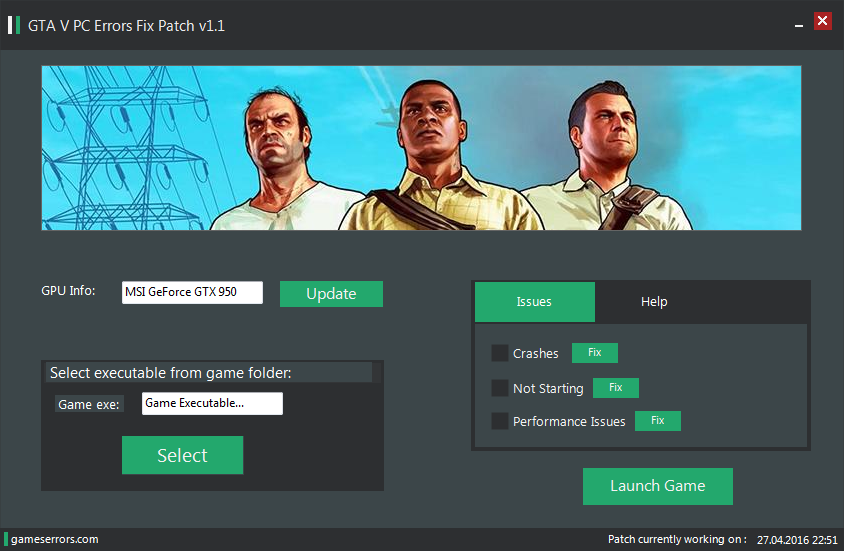Open the gameserrors.com link in status bar
844x551 pixels.
click(54, 539)
